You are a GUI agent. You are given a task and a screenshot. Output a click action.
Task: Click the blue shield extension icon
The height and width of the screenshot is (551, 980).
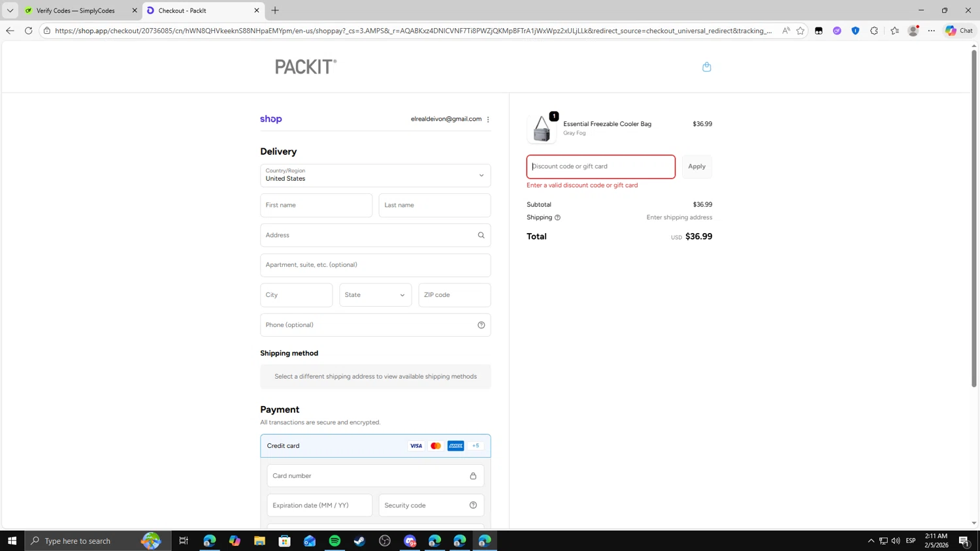[855, 31]
